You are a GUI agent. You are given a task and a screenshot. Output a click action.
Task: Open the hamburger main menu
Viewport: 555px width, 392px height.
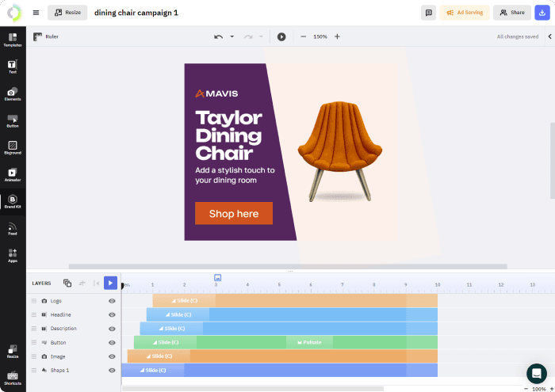pyautogui.click(x=36, y=13)
